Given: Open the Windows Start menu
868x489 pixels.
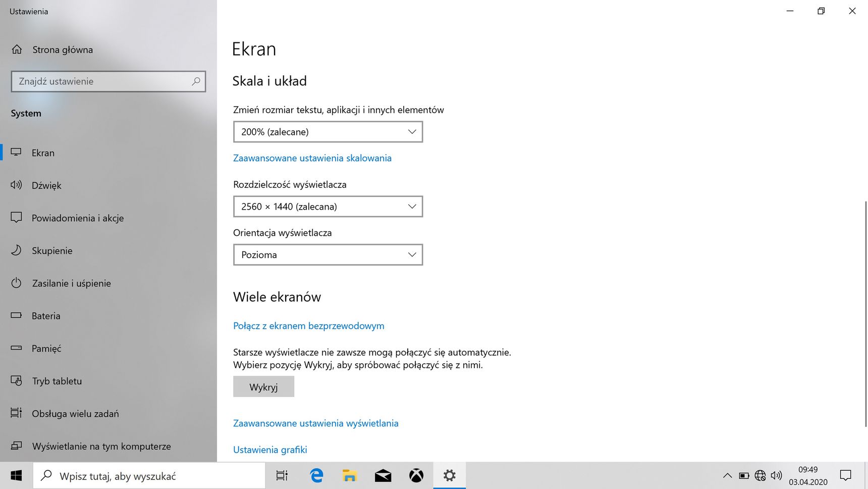Looking at the screenshot, I should pos(16,475).
